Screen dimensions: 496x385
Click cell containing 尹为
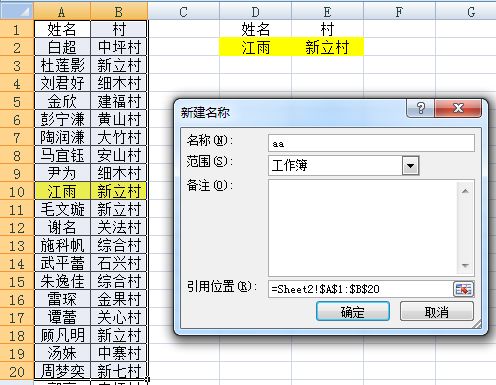coord(62,173)
